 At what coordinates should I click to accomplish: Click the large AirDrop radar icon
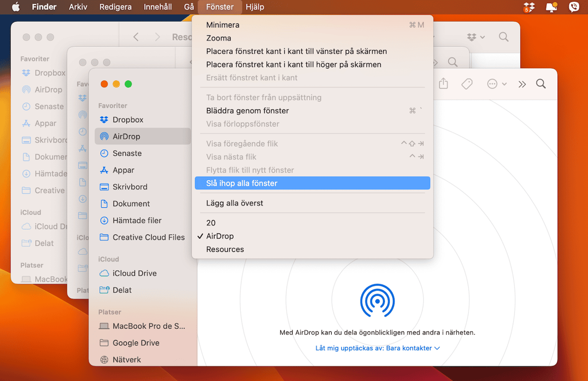[x=378, y=301]
